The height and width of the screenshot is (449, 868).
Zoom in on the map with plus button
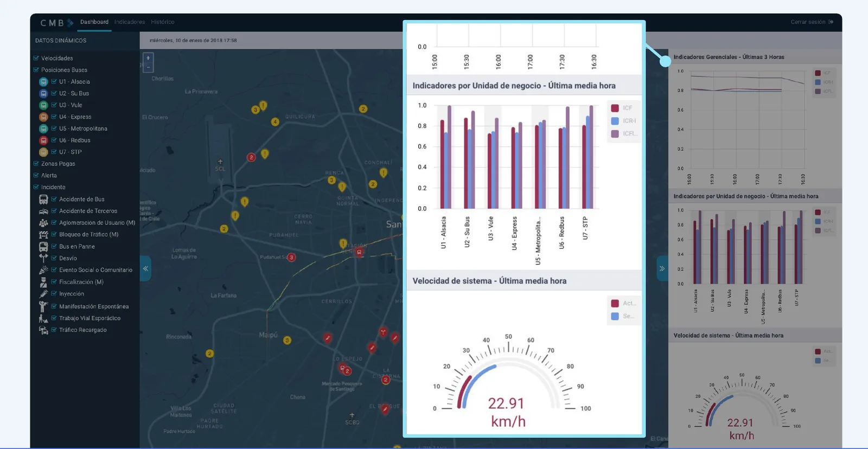148,57
